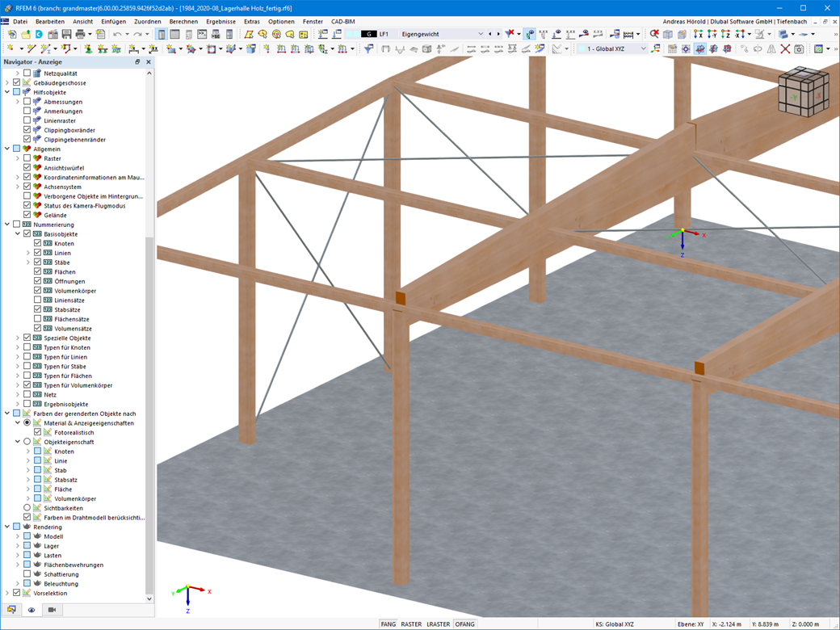The image size is (840, 630).
Task: Collapse the Nummerierung tree node
Action: [x=7, y=225]
